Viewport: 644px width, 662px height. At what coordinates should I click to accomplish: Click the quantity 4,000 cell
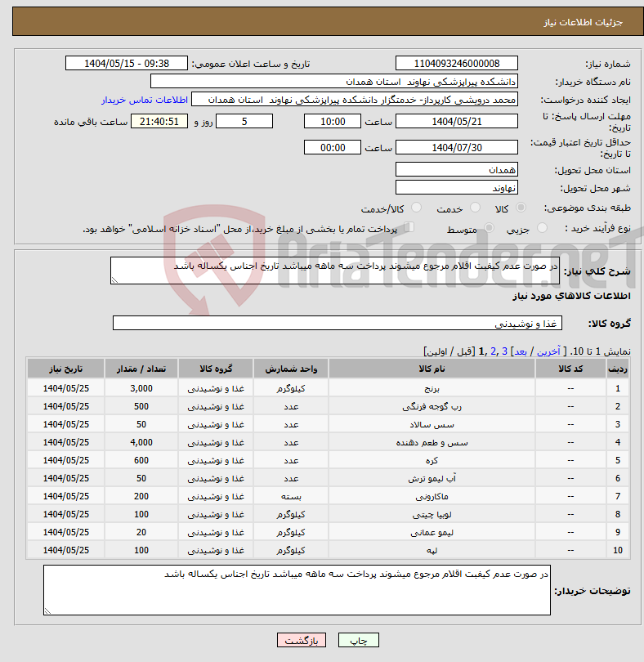pyautogui.click(x=141, y=442)
